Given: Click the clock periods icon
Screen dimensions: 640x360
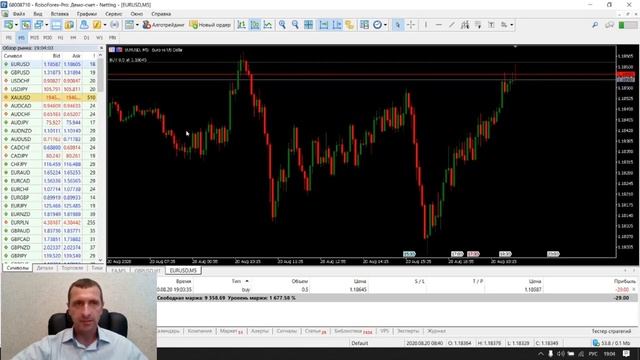Looking at the screenshot, I should click(x=378, y=25).
